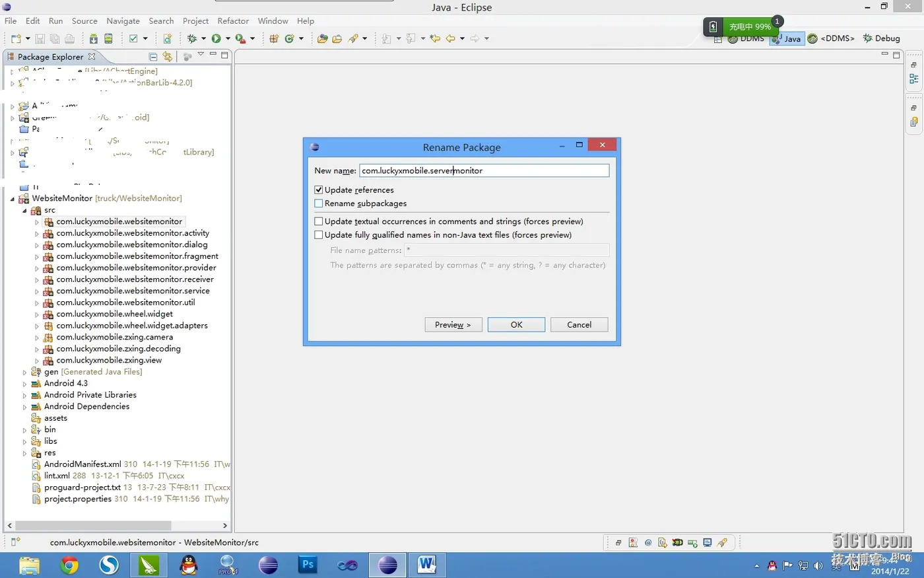
Task: Expand the Android Dependencies node
Action: coord(25,407)
